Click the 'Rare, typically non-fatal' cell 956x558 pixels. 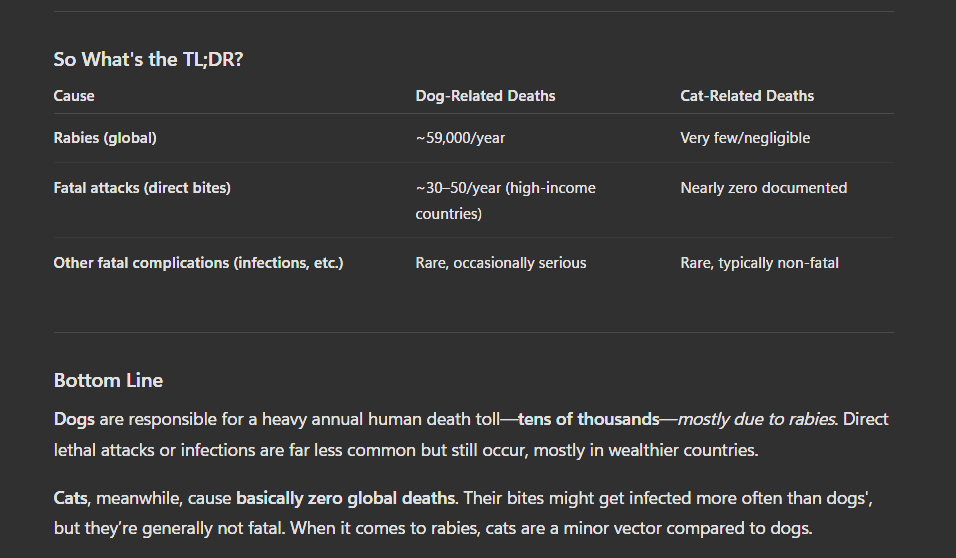pyautogui.click(x=759, y=263)
